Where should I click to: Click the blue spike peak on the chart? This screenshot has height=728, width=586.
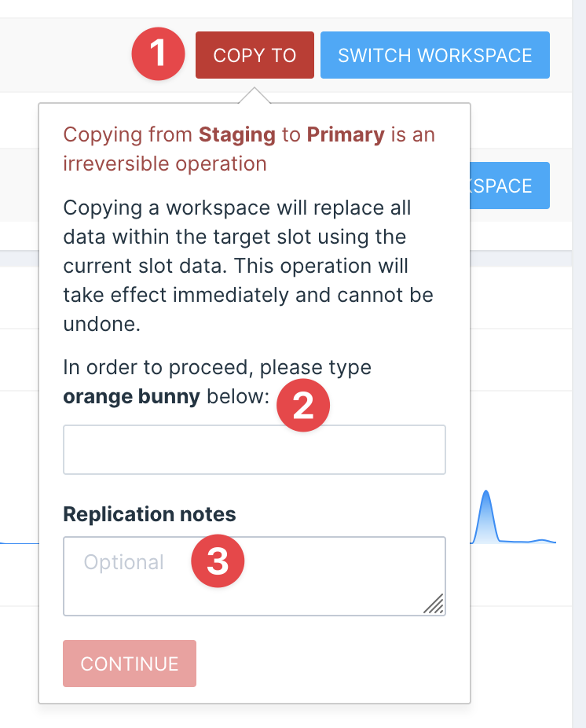485,494
